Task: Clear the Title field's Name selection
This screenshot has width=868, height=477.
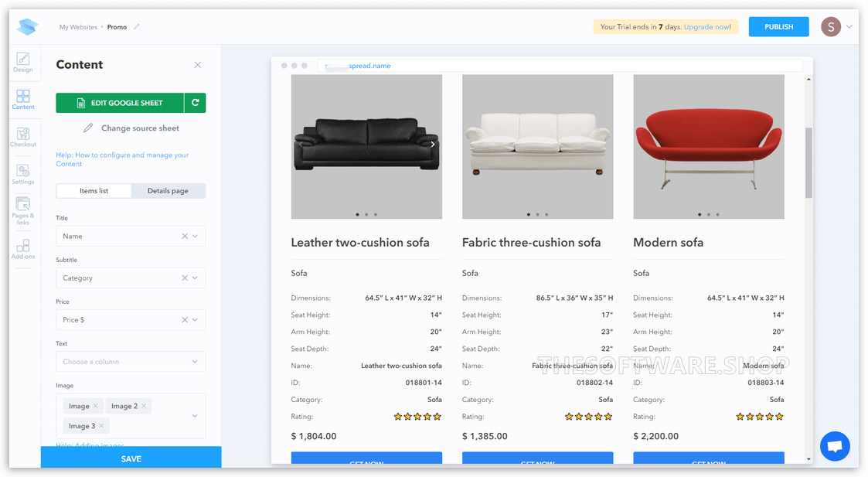Action: 185,236
